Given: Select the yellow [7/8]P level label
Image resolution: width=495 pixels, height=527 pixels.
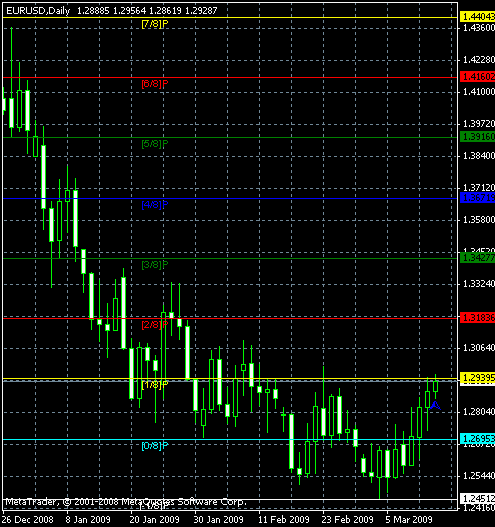Looking at the screenshot, I should coord(155,24).
